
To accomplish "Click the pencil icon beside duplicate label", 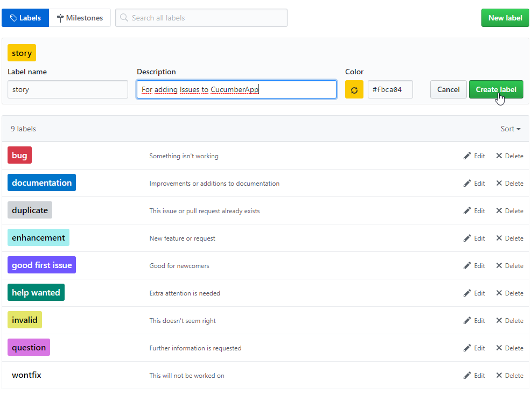I will (467, 211).
